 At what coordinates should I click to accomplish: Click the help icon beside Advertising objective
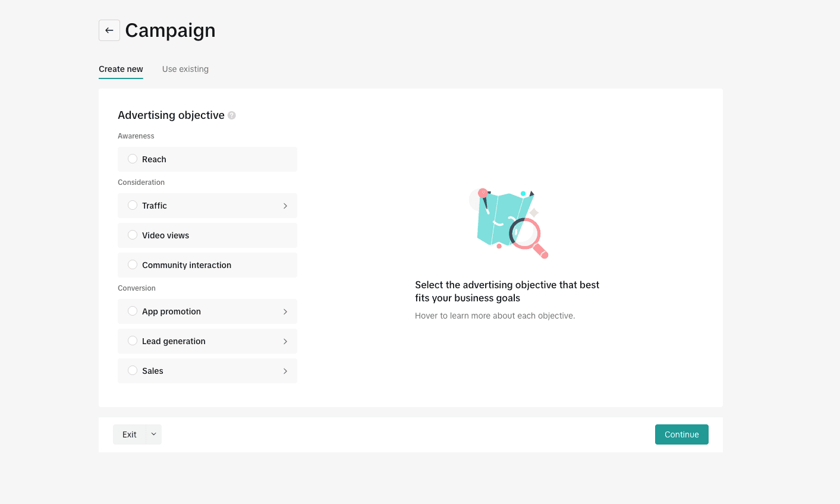point(232,115)
